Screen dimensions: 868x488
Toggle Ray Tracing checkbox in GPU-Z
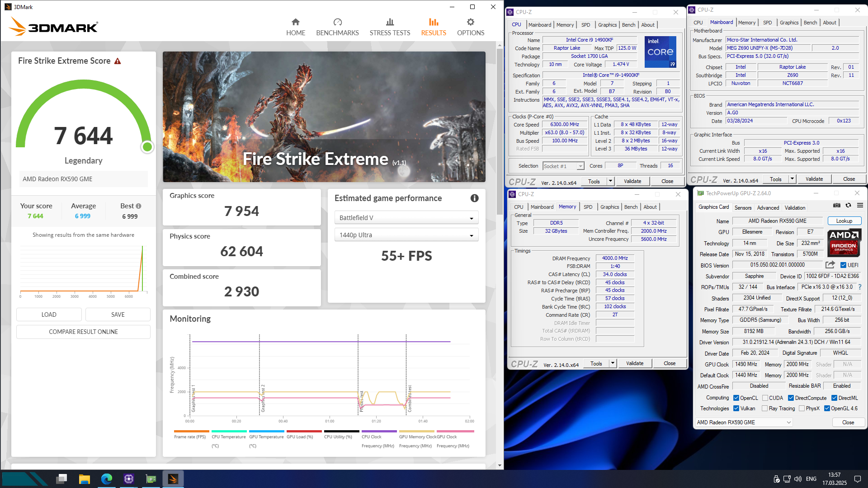point(765,408)
